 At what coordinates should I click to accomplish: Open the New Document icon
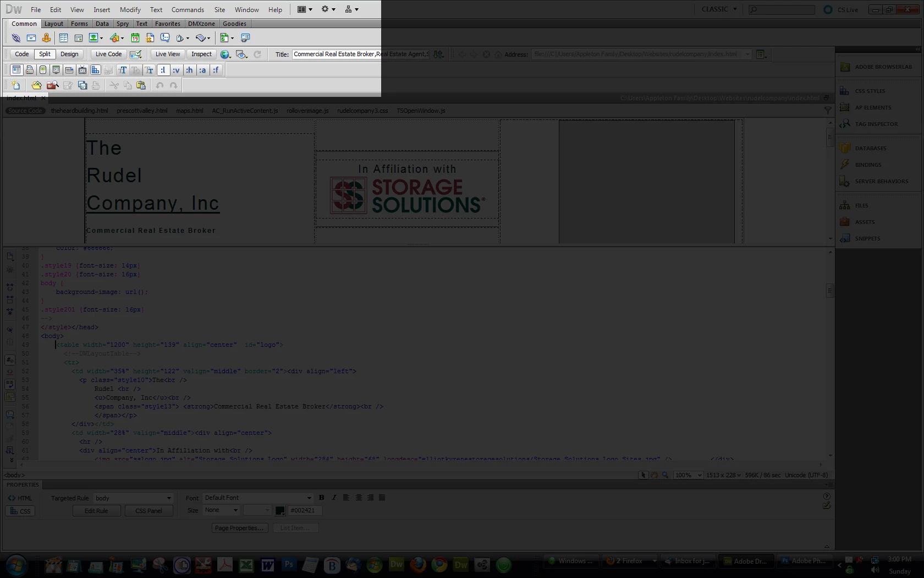tap(16, 85)
